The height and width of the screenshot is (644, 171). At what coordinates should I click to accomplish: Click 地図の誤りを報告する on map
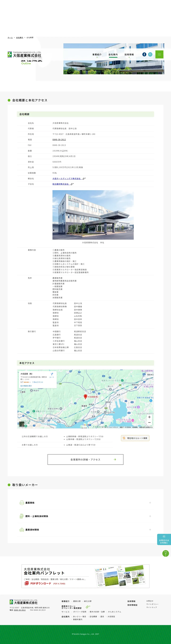(x=146, y=427)
